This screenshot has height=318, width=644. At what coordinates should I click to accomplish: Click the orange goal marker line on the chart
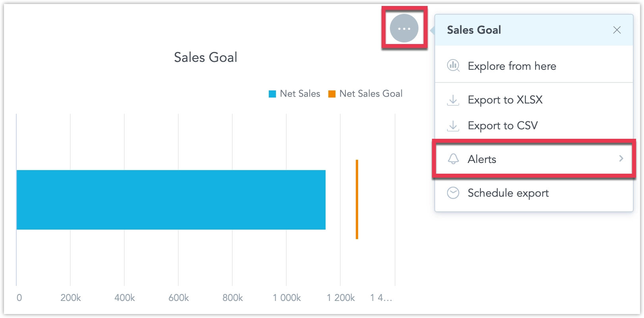[357, 199]
